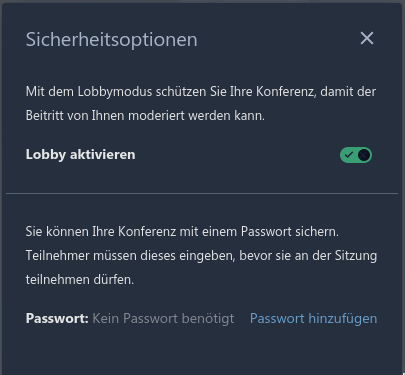Click the line starting 'Teilnehmer müssen dieses eingeben'

[x=201, y=256]
